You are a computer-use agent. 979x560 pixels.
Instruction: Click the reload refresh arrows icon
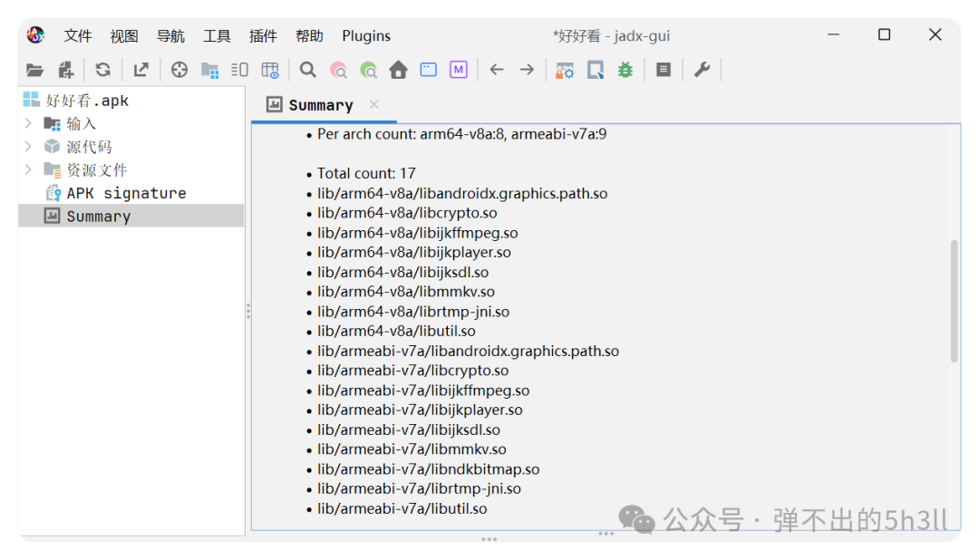coord(103,70)
